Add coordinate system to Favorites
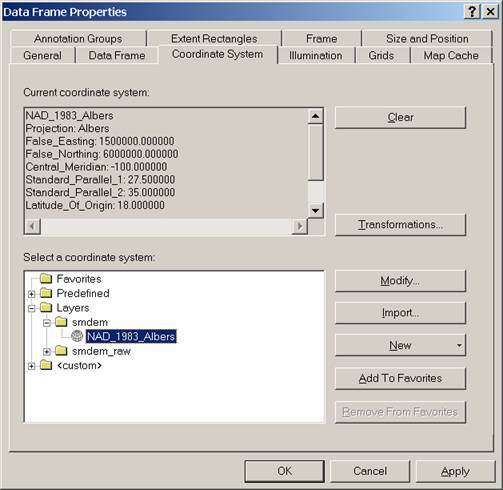 [x=400, y=378]
